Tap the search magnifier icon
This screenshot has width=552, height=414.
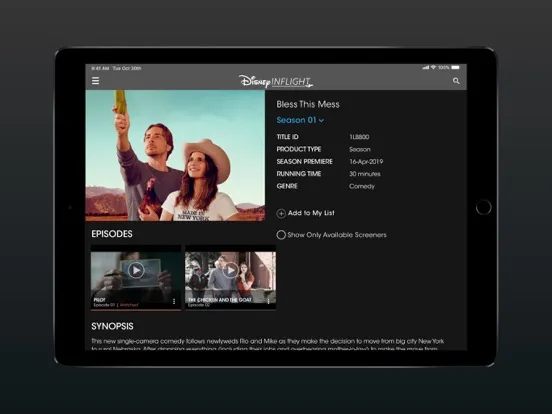456,81
